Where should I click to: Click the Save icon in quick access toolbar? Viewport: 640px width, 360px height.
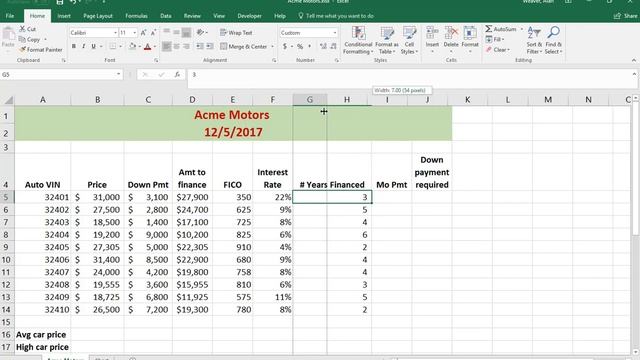coord(60,2)
